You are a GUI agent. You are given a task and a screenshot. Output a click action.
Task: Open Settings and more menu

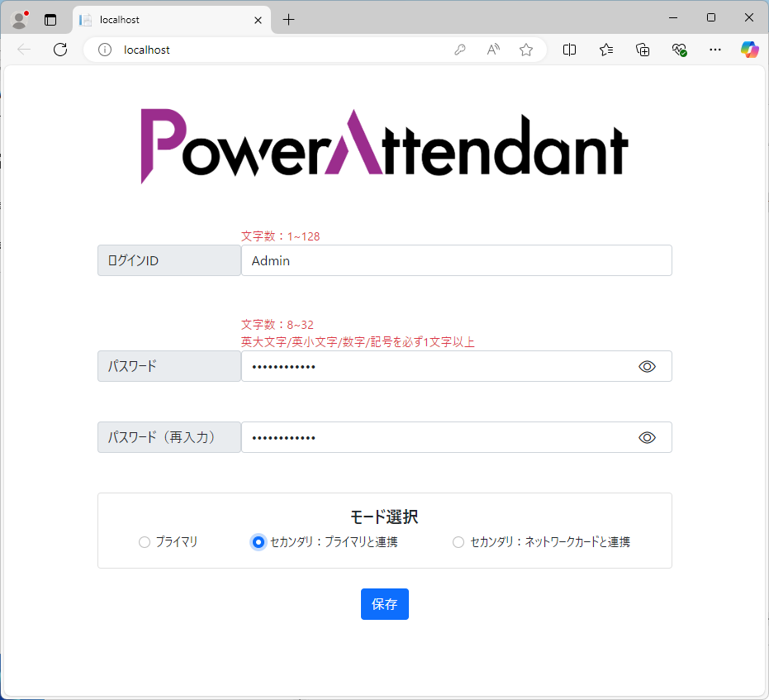(715, 50)
